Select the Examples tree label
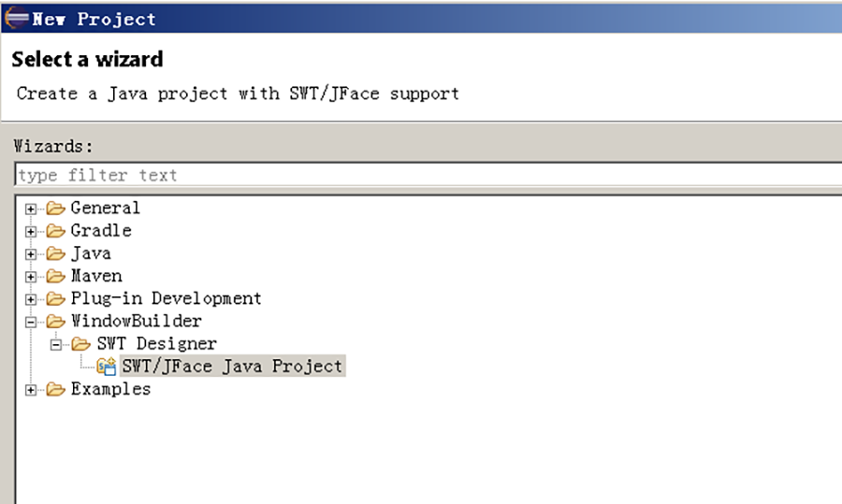This screenshot has height=504, width=842. 110,389
